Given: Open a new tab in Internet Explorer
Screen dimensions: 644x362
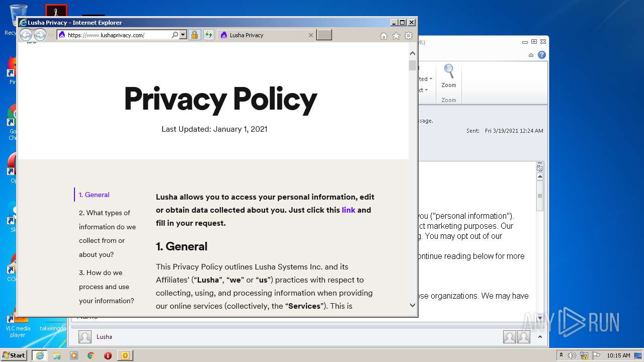Looking at the screenshot, I should tap(324, 35).
